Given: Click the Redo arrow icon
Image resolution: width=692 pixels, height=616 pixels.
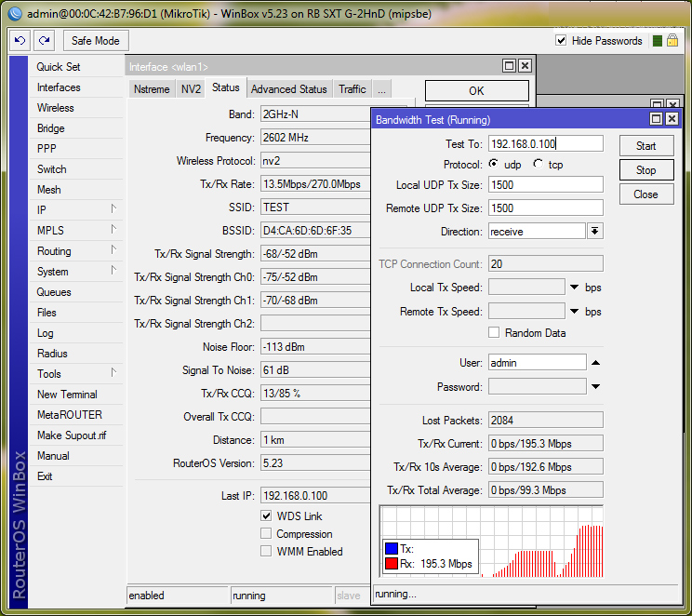Looking at the screenshot, I should pyautogui.click(x=44, y=41).
